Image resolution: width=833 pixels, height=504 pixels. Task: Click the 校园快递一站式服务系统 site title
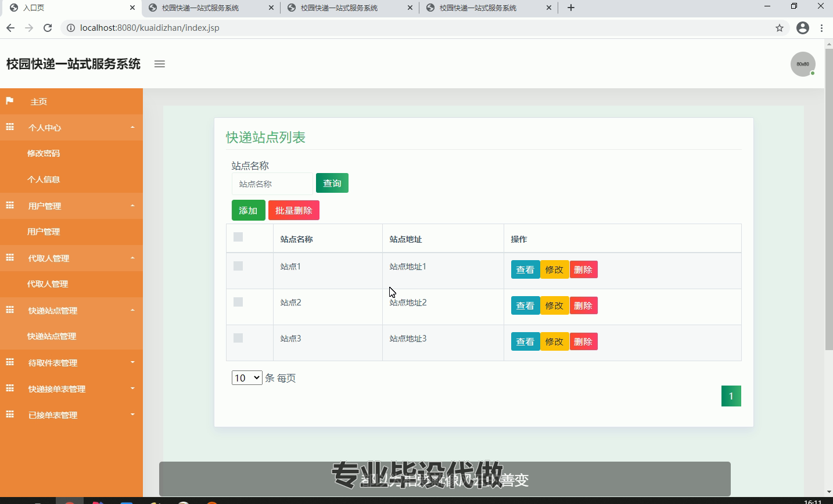(x=73, y=64)
